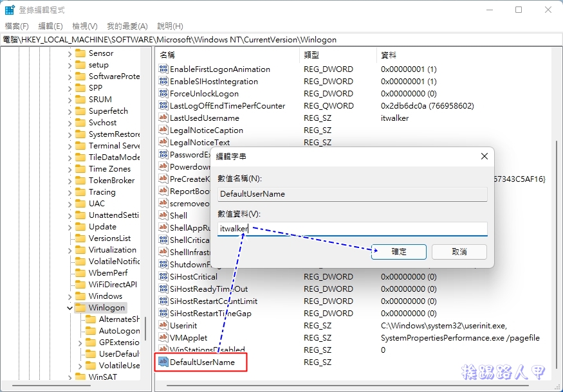
Task: Click the WinSAT folder icon
Action: [x=80, y=377]
